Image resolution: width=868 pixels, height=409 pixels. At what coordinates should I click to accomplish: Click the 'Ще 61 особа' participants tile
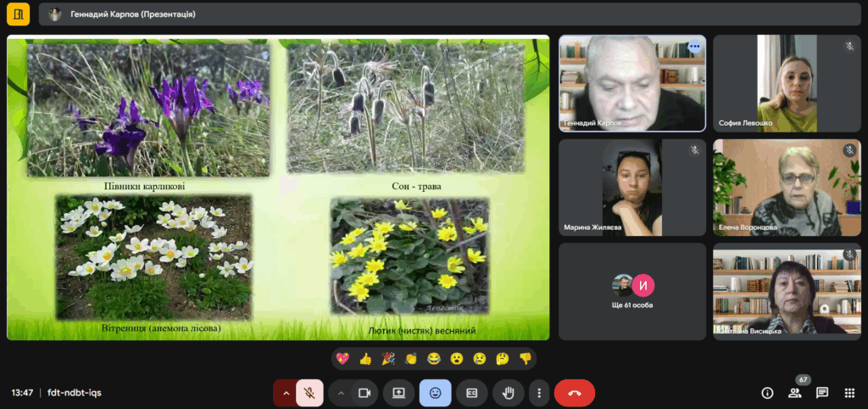tap(632, 291)
